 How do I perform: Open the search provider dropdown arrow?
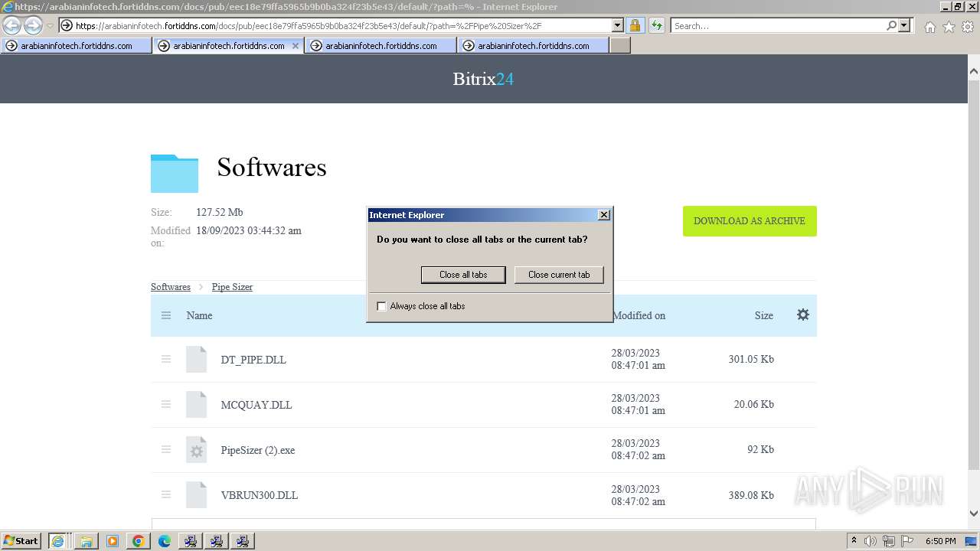tap(904, 25)
